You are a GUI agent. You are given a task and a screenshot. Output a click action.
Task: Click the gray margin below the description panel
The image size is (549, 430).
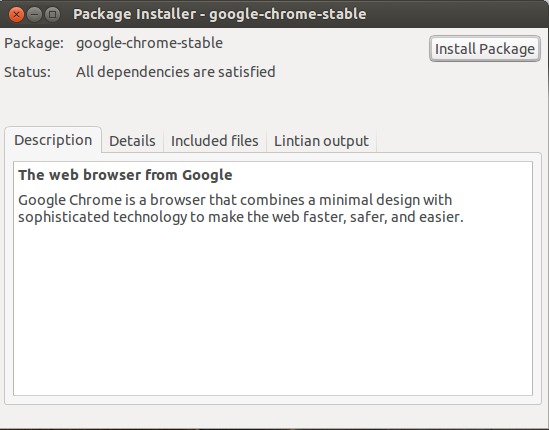(273, 417)
